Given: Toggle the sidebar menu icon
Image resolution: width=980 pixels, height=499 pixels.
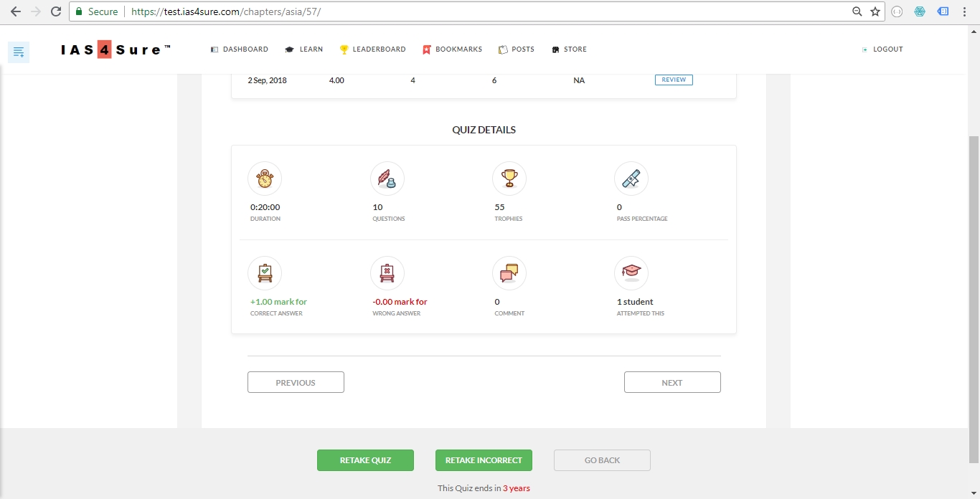Looking at the screenshot, I should 19,52.
